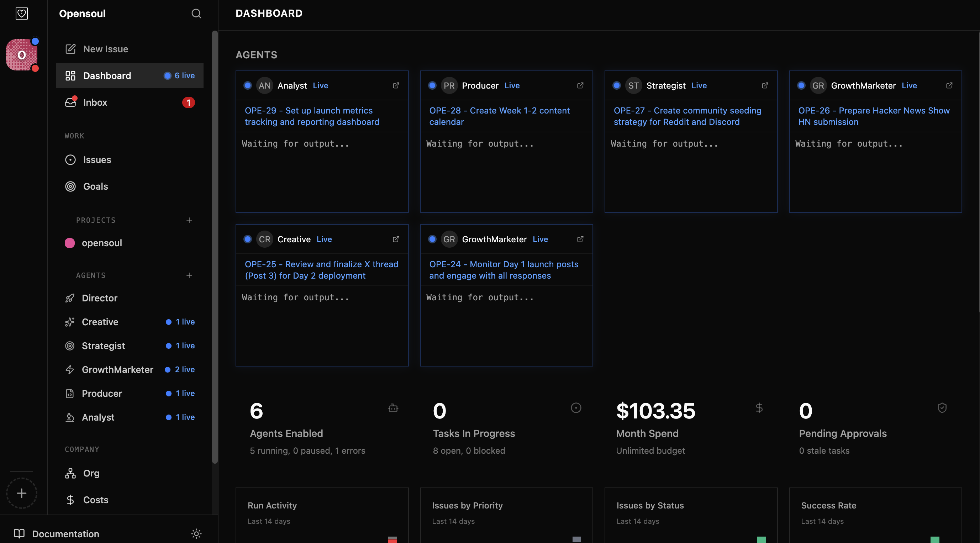
Task: Open OPE-26 Hacker News submission link
Action: coord(874,116)
